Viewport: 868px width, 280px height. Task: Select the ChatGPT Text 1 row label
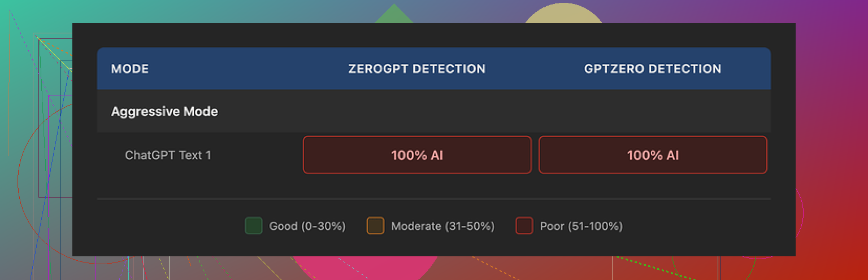point(168,155)
